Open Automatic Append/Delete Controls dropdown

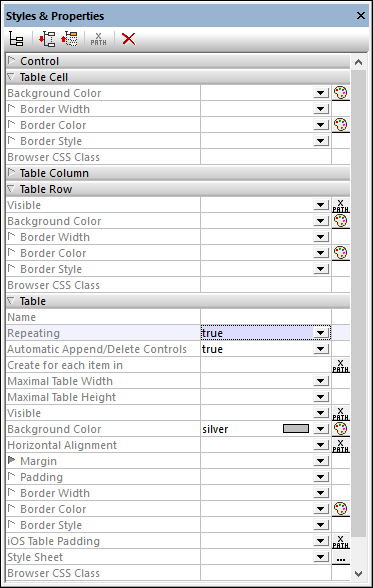coord(321,349)
